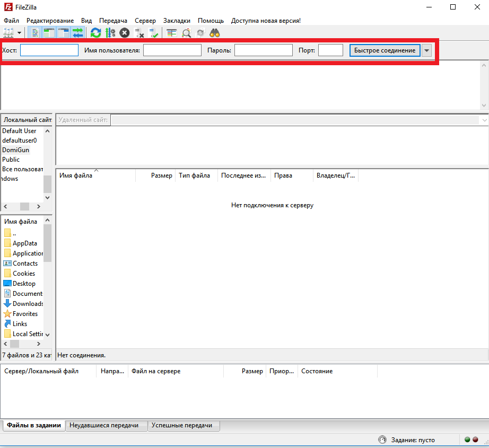
Task: Select the Downloads folder
Action: pyautogui.click(x=23, y=304)
